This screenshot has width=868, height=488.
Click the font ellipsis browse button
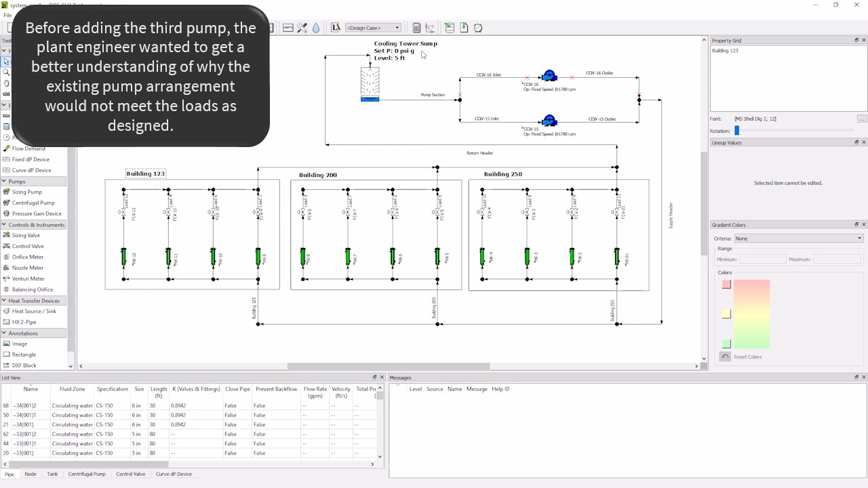(x=862, y=119)
